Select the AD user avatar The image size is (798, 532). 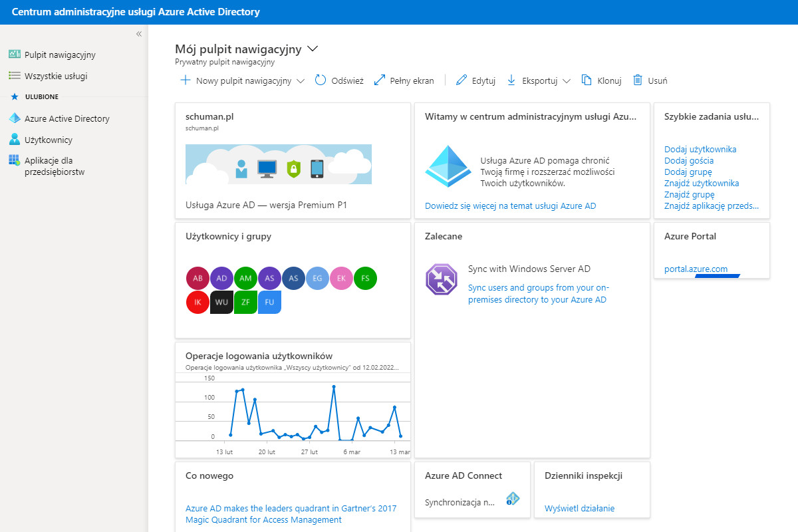pyautogui.click(x=221, y=278)
